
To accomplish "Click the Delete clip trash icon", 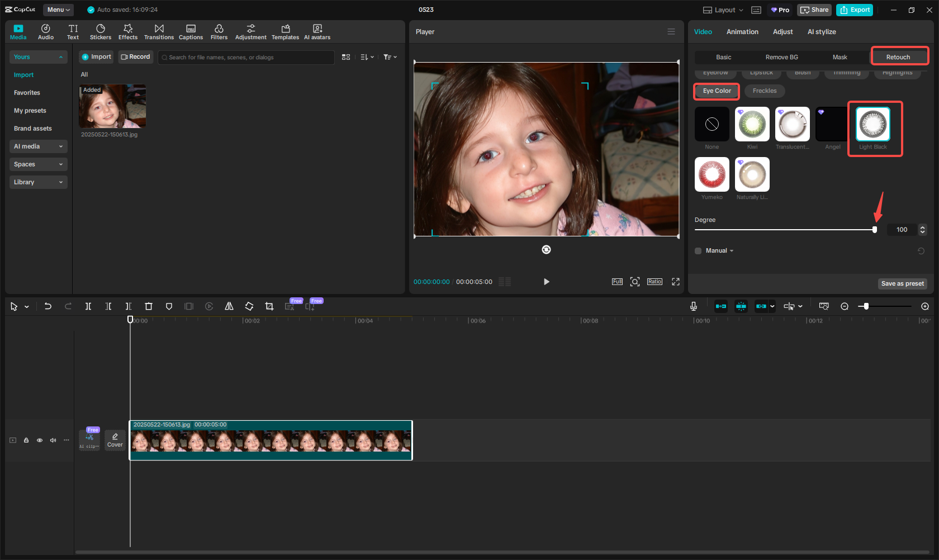I will coord(149,306).
